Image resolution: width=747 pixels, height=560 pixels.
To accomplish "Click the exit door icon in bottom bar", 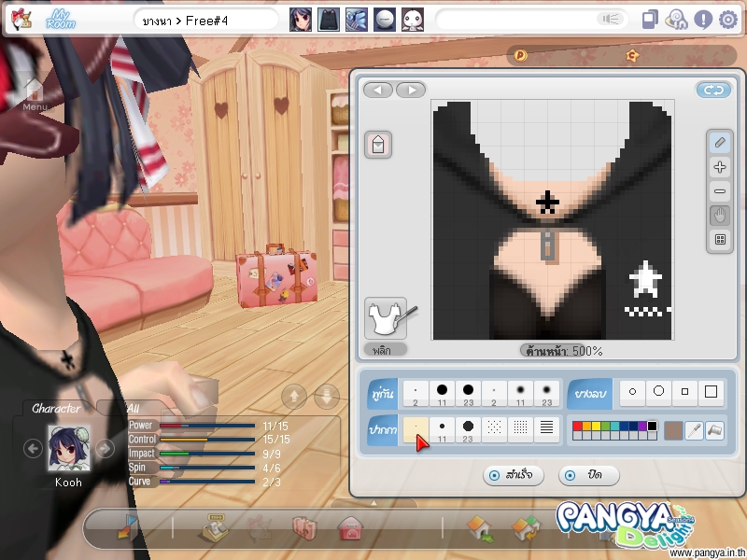I will [x=127, y=527].
